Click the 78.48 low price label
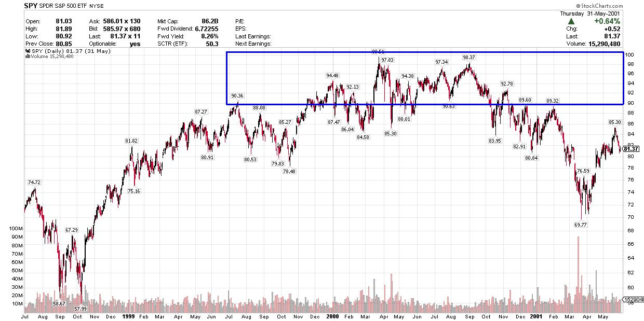The width and height of the screenshot is (644, 321). click(x=289, y=172)
